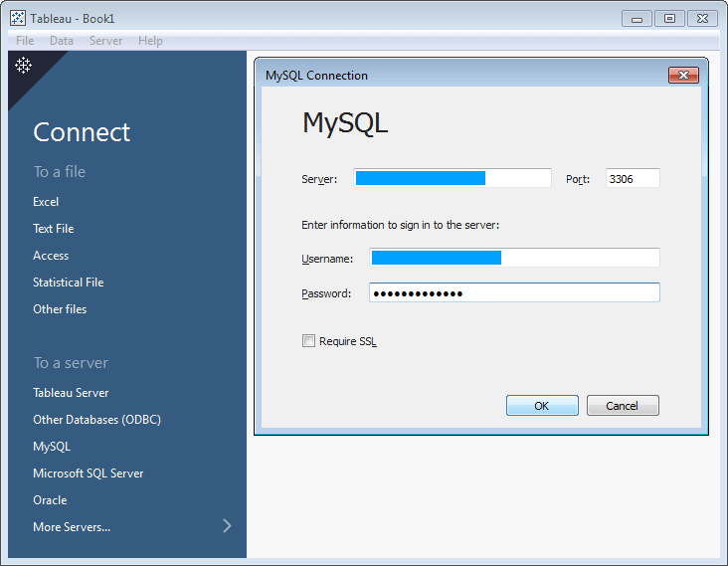The width and height of the screenshot is (728, 566).
Task: Select Text File connection option
Action: point(54,229)
